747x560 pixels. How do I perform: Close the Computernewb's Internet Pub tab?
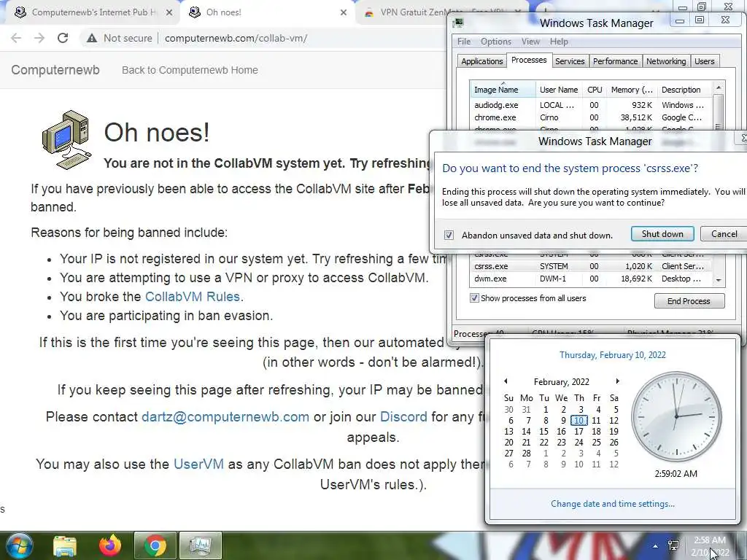tap(169, 12)
